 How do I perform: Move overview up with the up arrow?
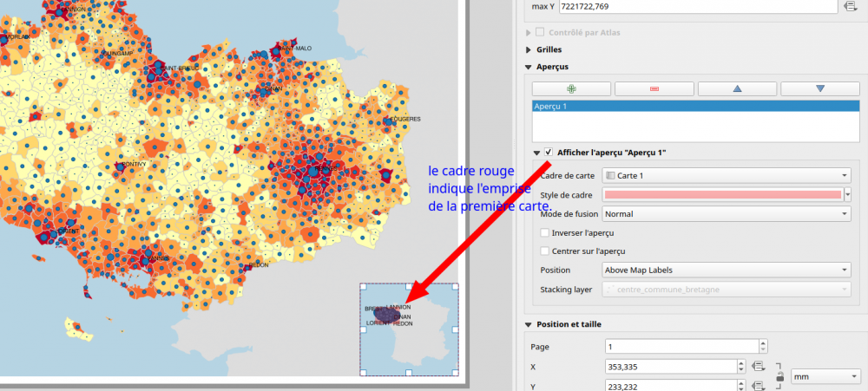point(737,88)
